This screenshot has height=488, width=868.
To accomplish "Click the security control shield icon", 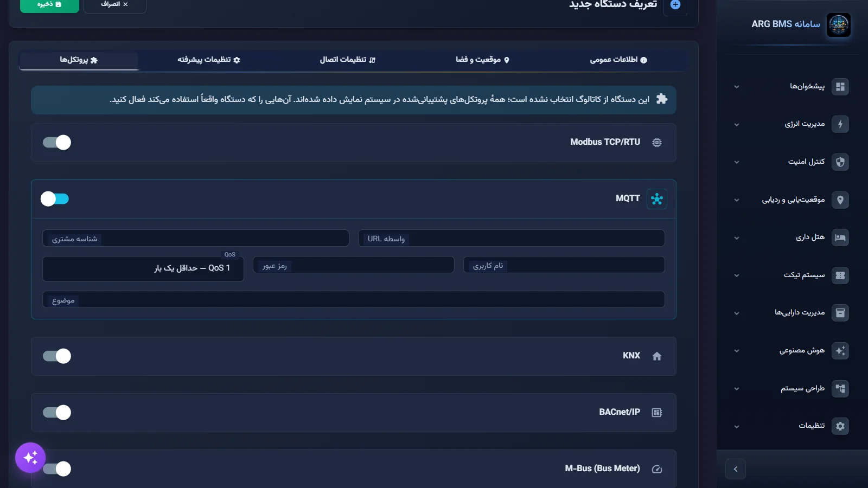I will pyautogui.click(x=840, y=162).
